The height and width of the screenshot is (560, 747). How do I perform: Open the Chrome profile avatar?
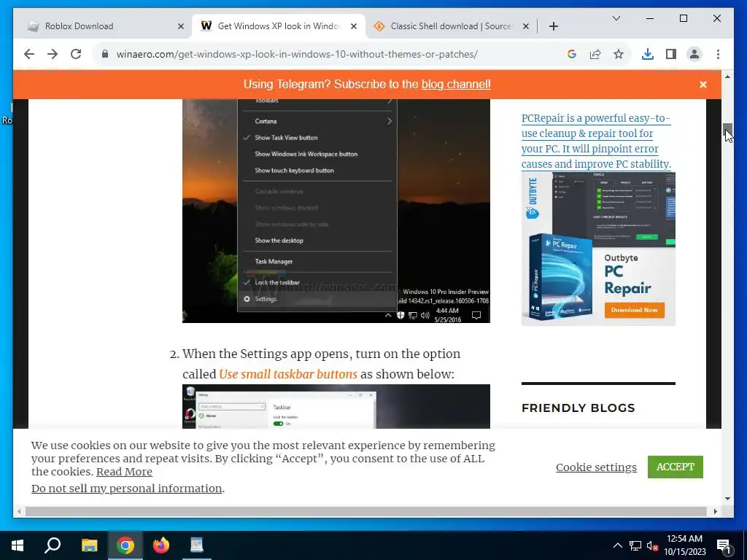click(x=694, y=54)
